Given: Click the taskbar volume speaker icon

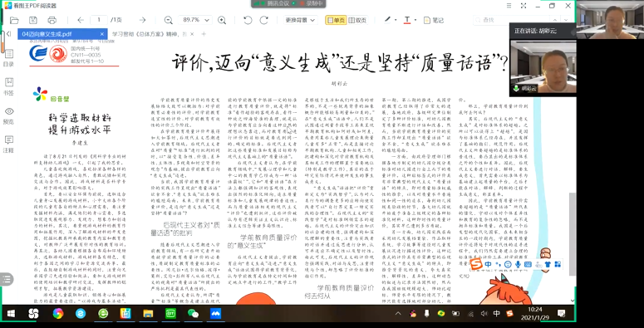Looking at the screenshot, I should point(484,314).
